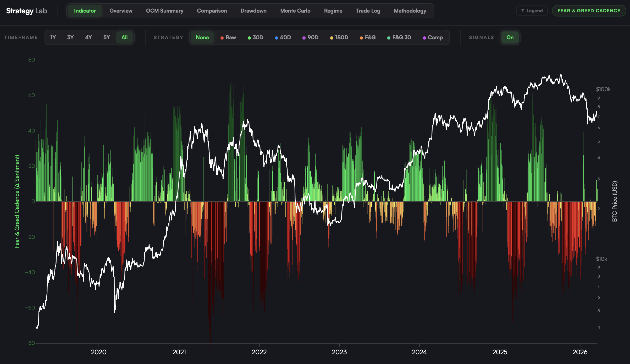Click the $100k price axis label
The width and height of the screenshot is (630, 364).
coord(603,89)
